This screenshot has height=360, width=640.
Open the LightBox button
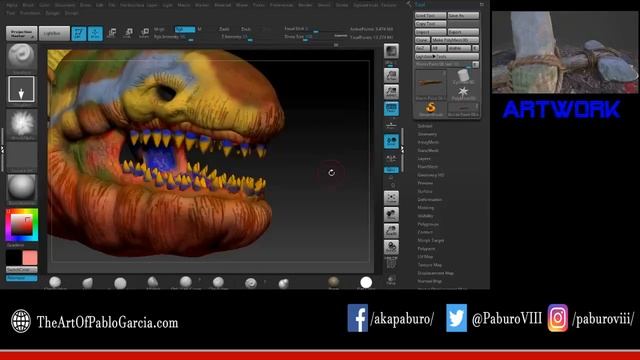pos(54,33)
